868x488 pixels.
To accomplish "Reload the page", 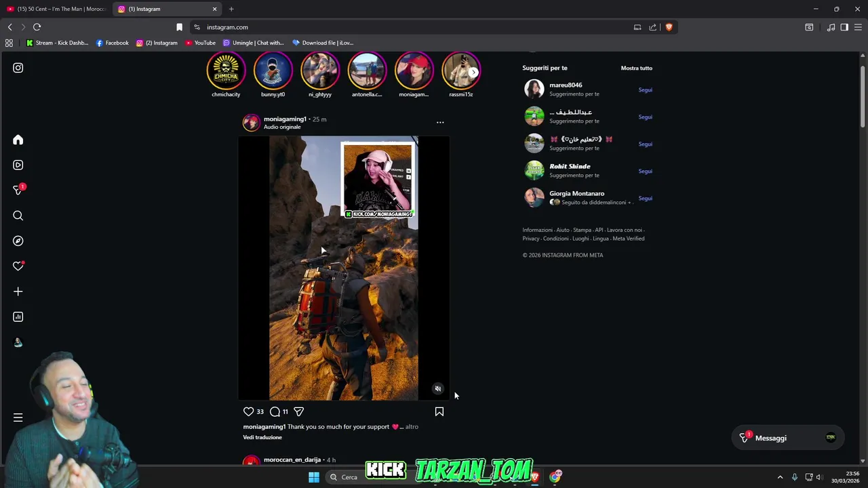I will (x=37, y=27).
